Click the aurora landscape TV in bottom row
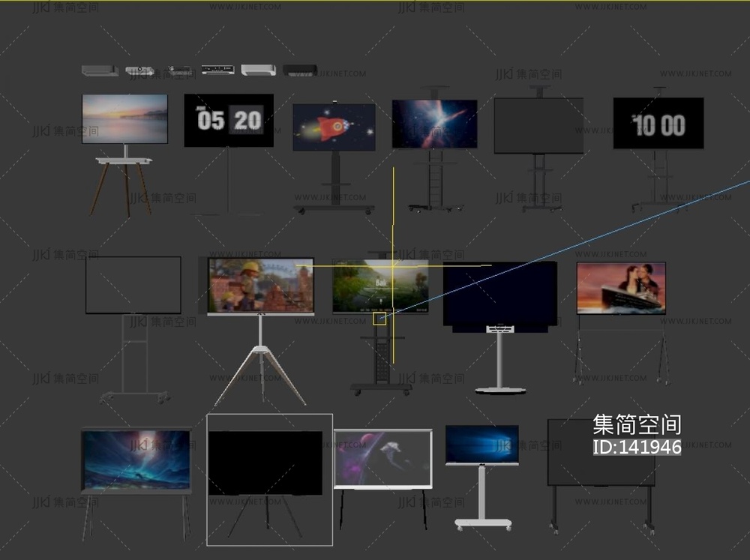The height and width of the screenshot is (560, 750). pos(136,460)
